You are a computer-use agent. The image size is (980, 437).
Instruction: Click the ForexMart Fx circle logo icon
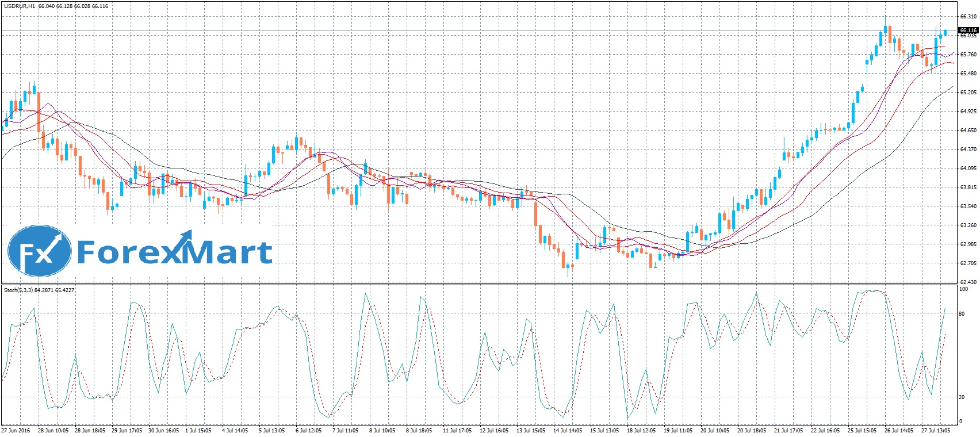39,252
